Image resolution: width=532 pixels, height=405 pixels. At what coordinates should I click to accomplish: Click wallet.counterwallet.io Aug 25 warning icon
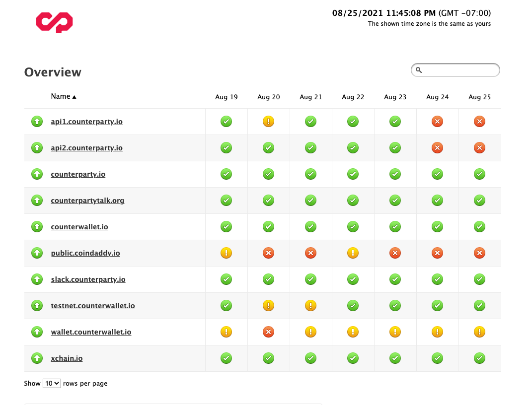tap(479, 332)
